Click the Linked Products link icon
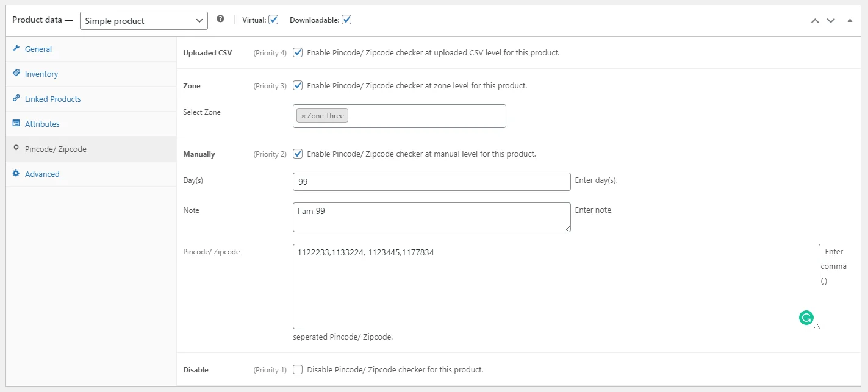This screenshot has width=868, height=392. (x=16, y=99)
